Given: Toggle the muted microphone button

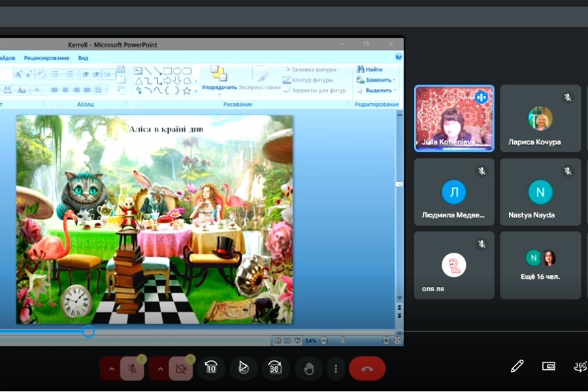Looking at the screenshot, I should tap(133, 368).
